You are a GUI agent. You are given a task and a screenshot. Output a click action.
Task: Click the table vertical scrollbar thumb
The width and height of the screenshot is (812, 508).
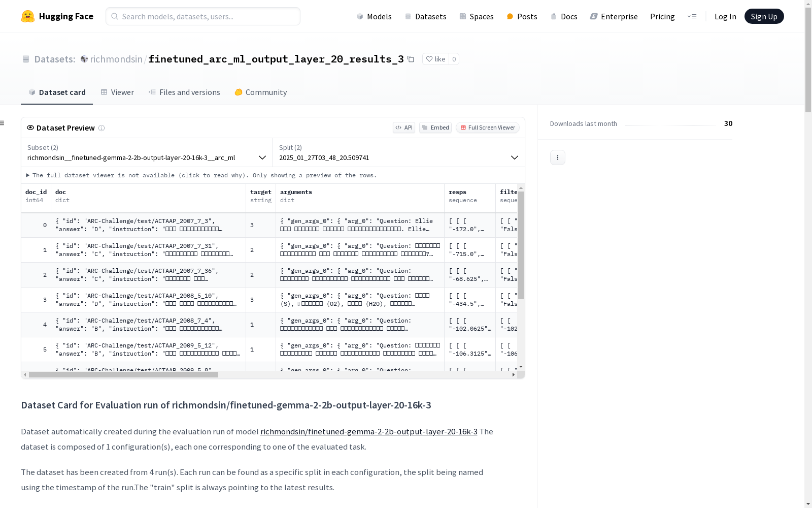point(521,245)
